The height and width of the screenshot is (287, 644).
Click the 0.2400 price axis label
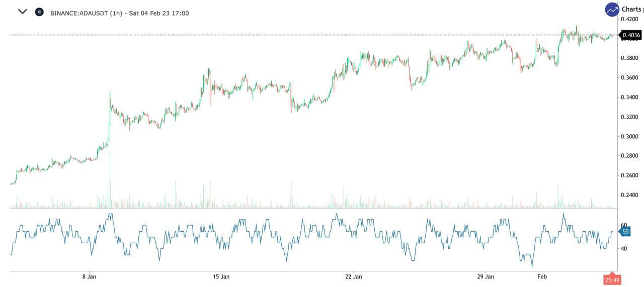click(631, 195)
